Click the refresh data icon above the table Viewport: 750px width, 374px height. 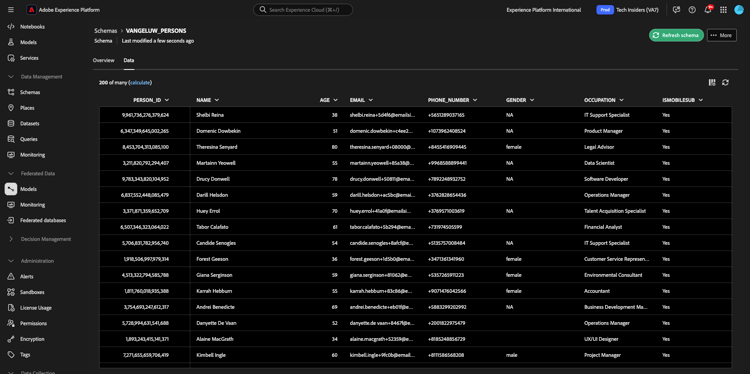(x=726, y=82)
